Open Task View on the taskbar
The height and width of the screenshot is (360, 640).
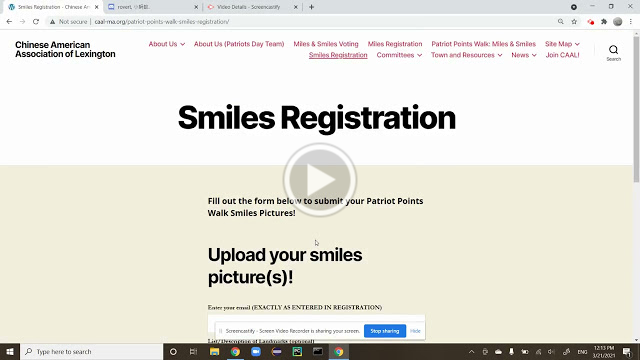[x=193, y=351]
